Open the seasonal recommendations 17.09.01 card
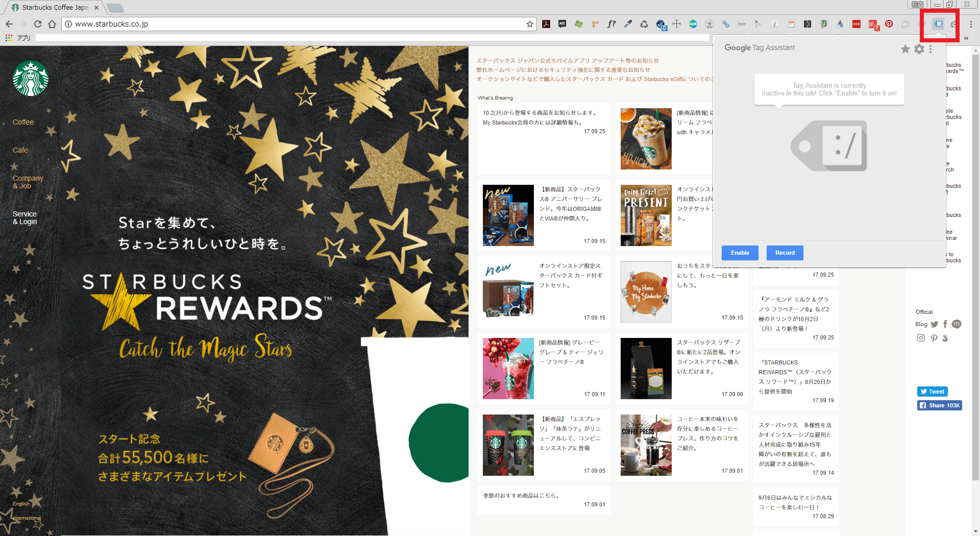Image resolution: width=980 pixels, height=536 pixels. click(x=544, y=500)
